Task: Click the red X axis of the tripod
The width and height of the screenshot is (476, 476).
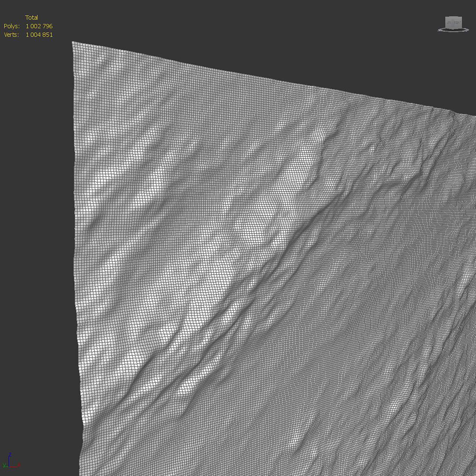Action: pos(14,467)
